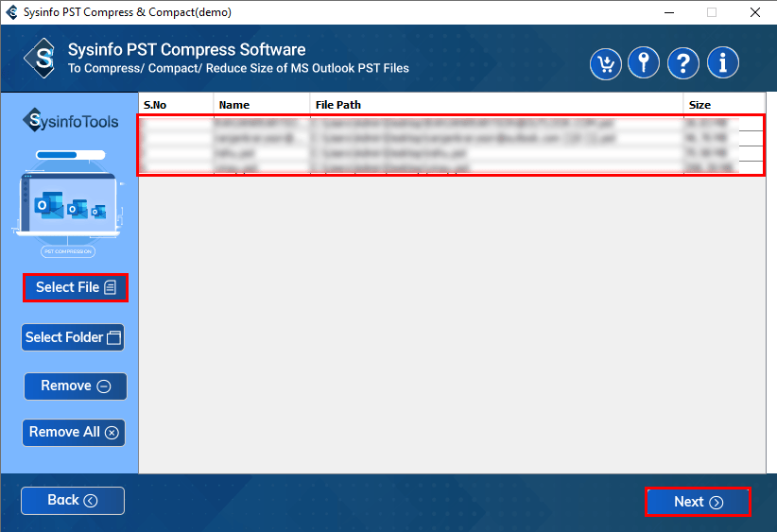This screenshot has height=532, width=777.
Task: Click the SysinfoTools logo in sidebar
Action: coord(70,120)
